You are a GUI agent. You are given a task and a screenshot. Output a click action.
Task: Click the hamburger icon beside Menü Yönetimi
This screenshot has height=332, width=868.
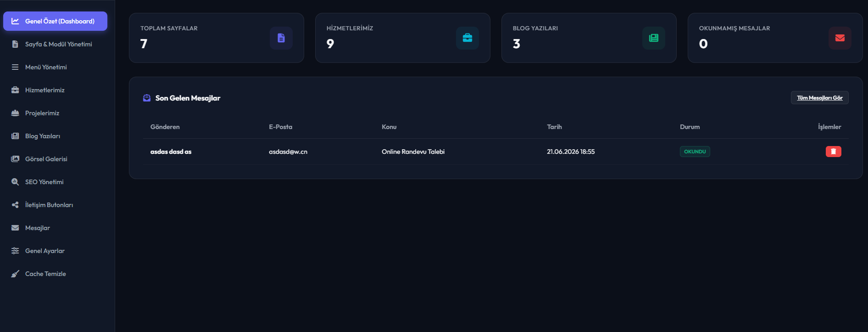(x=15, y=67)
